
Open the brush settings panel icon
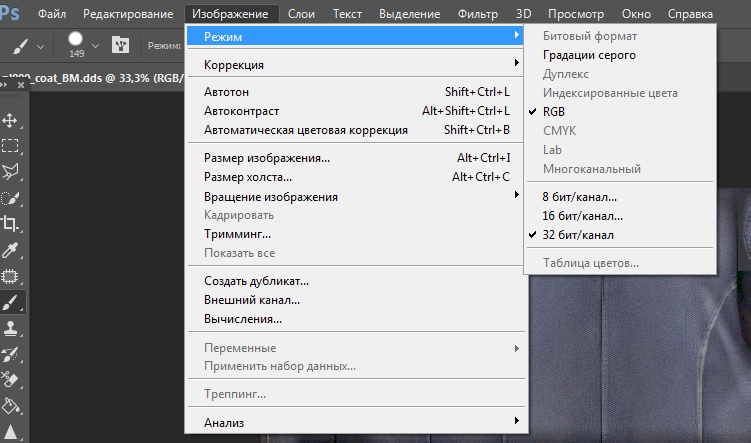pos(121,46)
